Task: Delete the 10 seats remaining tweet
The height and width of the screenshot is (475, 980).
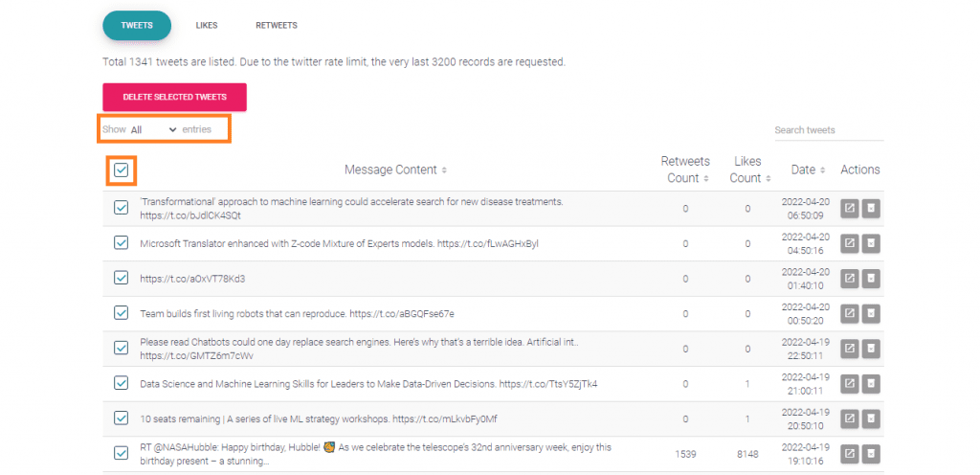Action: 871,418
